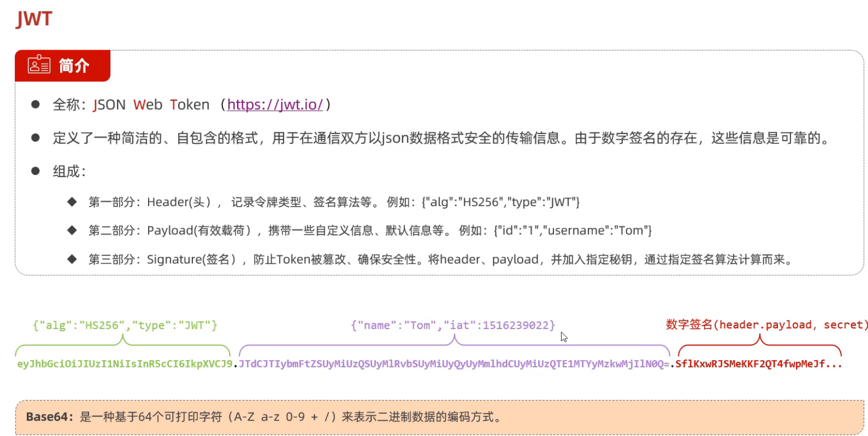This screenshot has width=868, height=436.
Task: Click the example {"alg":"HS256","type":"JWT"} in Header line
Action: coord(501,202)
